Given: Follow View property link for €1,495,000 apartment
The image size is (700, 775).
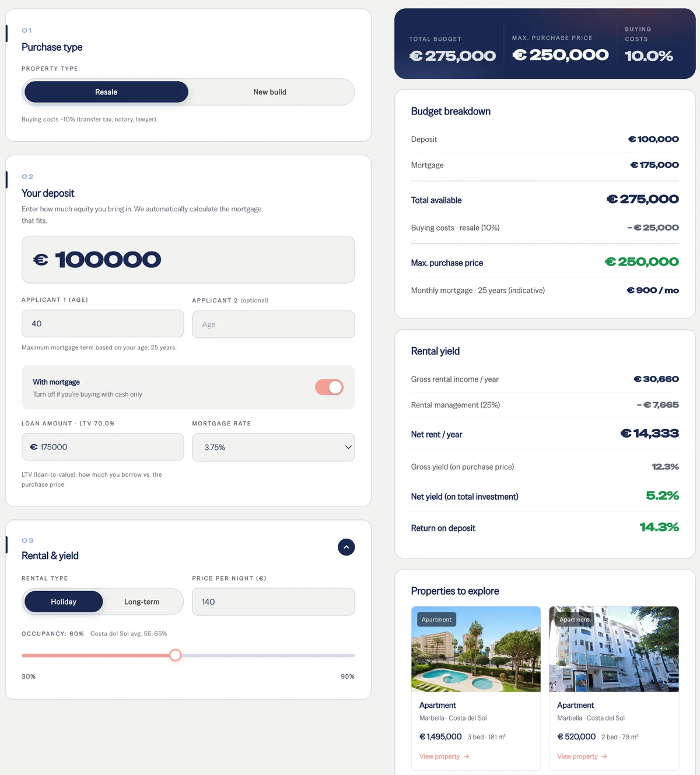Looking at the screenshot, I should (444, 756).
